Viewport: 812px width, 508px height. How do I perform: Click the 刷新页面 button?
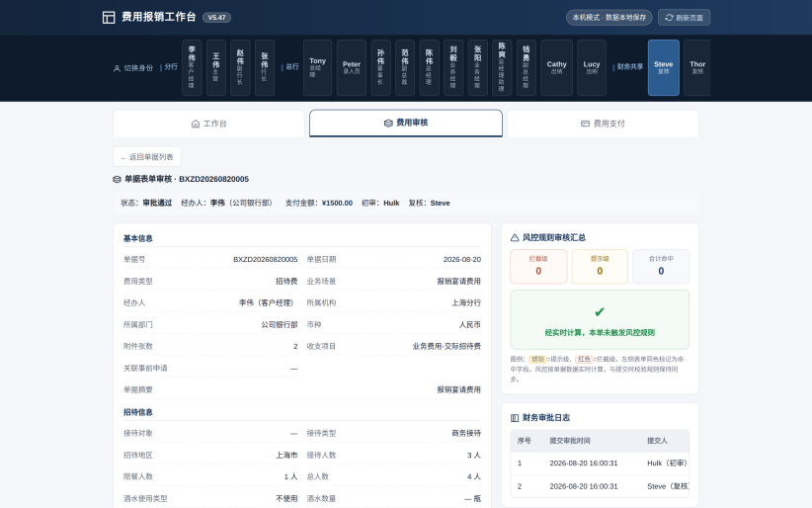coord(685,17)
